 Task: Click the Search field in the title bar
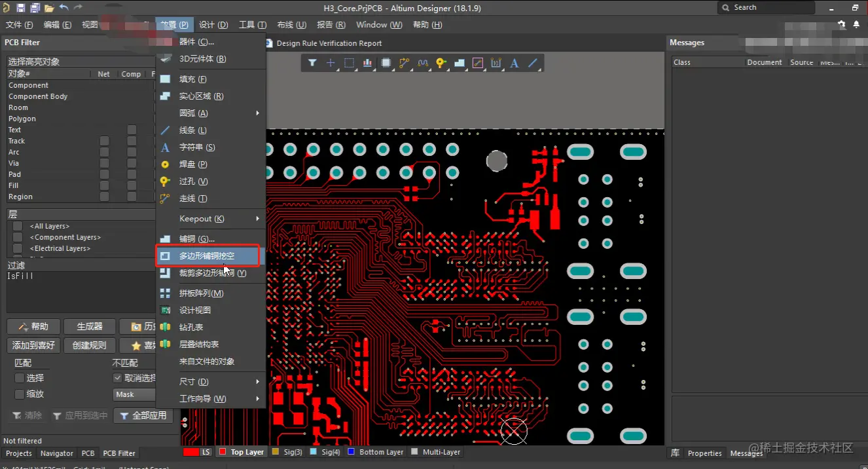coord(767,8)
